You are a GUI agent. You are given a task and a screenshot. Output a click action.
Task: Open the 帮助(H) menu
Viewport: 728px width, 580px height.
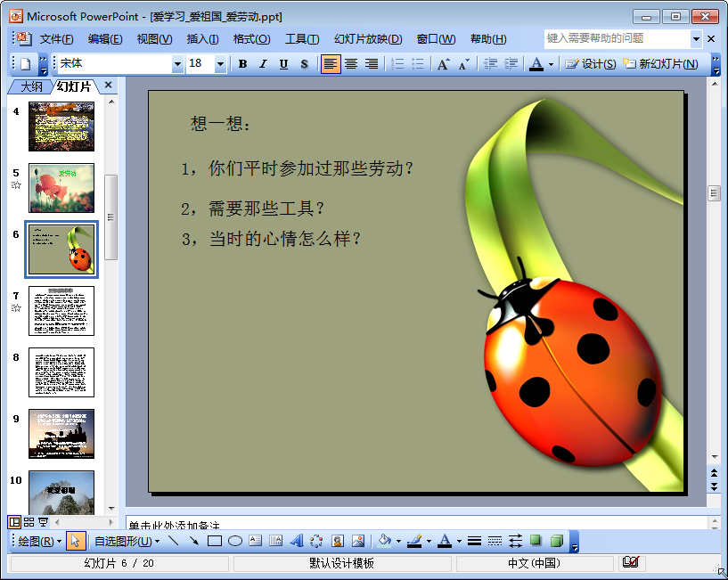[488, 39]
